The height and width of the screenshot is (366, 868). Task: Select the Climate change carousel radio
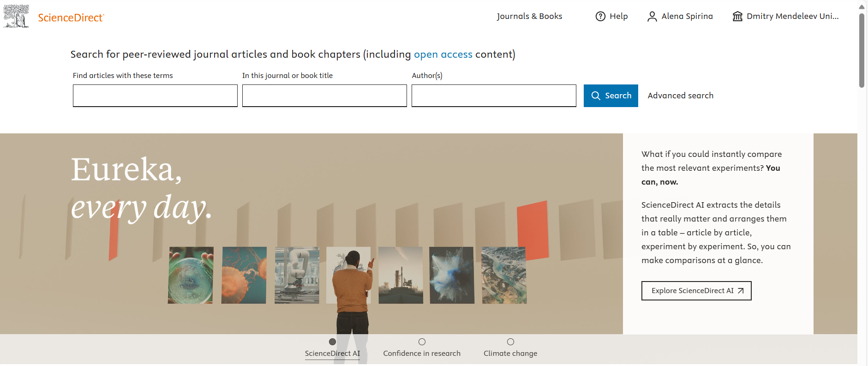point(510,342)
